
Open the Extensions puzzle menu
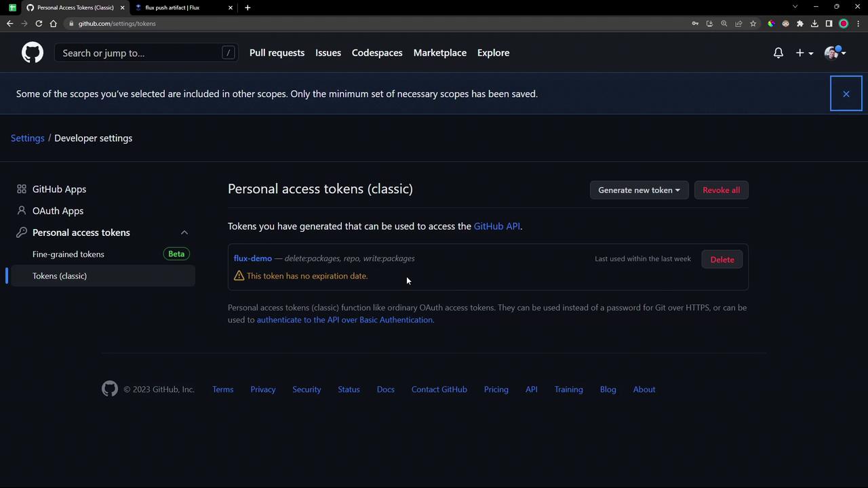point(800,24)
